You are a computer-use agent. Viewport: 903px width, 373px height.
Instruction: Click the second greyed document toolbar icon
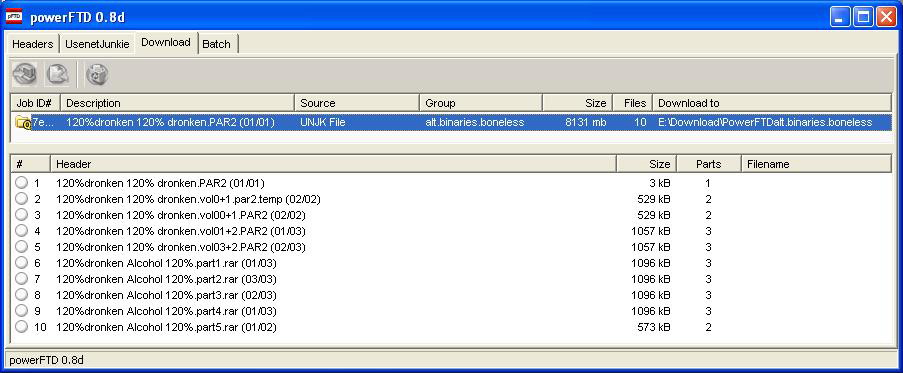58,74
